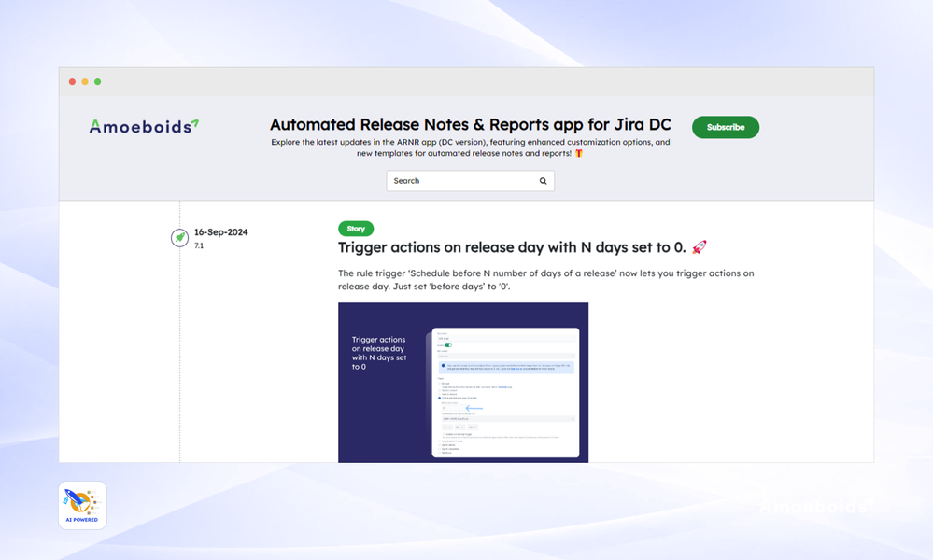Click the search magnifier icon
The height and width of the screenshot is (560, 933).
click(x=543, y=180)
